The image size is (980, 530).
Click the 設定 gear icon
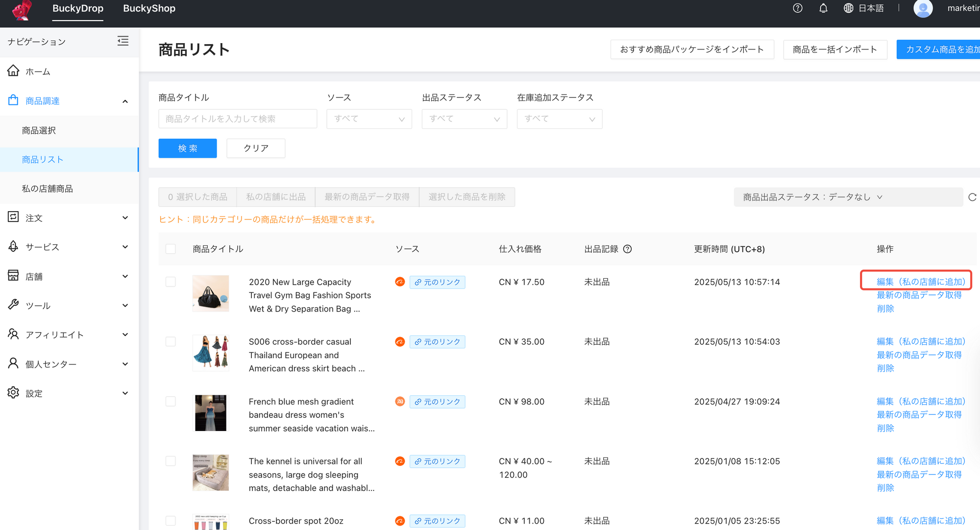(x=13, y=393)
